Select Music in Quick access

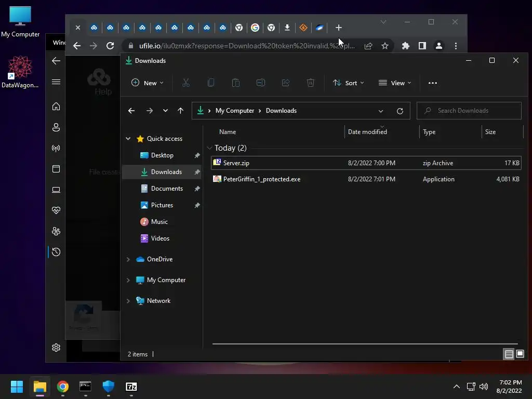(162, 221)
